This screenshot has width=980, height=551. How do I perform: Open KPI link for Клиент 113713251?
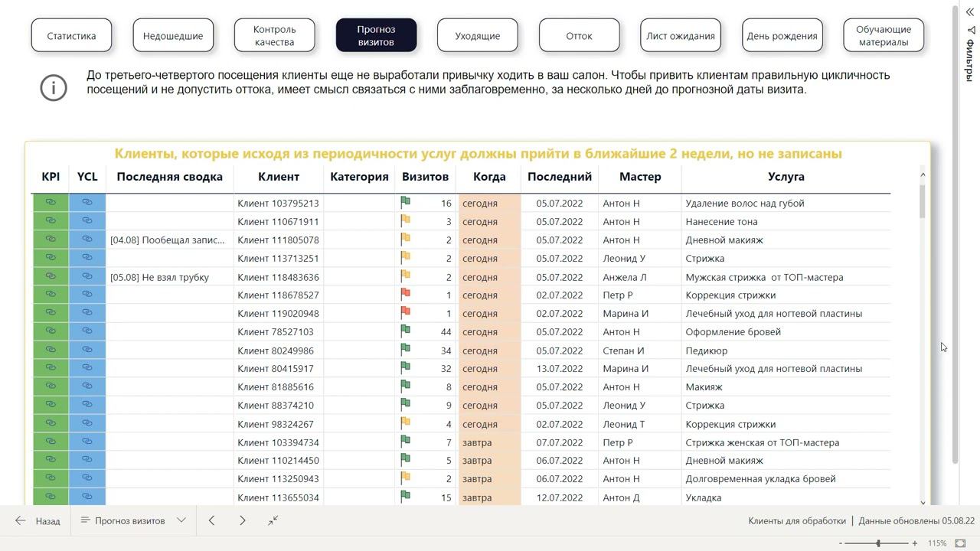coord(51,258)
